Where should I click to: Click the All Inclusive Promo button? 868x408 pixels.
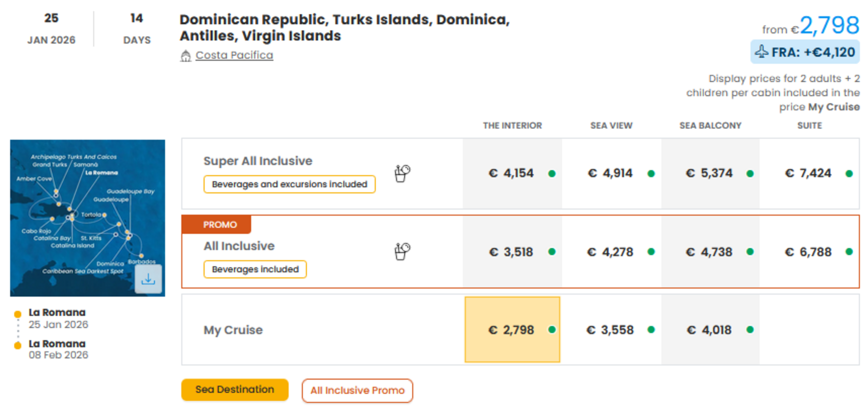(x=357, y=391)
